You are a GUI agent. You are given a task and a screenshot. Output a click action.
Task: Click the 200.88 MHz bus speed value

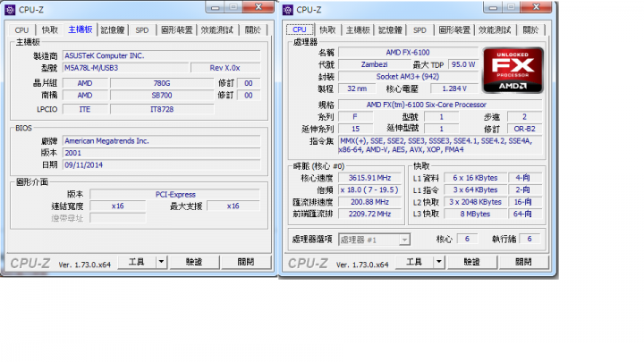(x=369, y=201)
